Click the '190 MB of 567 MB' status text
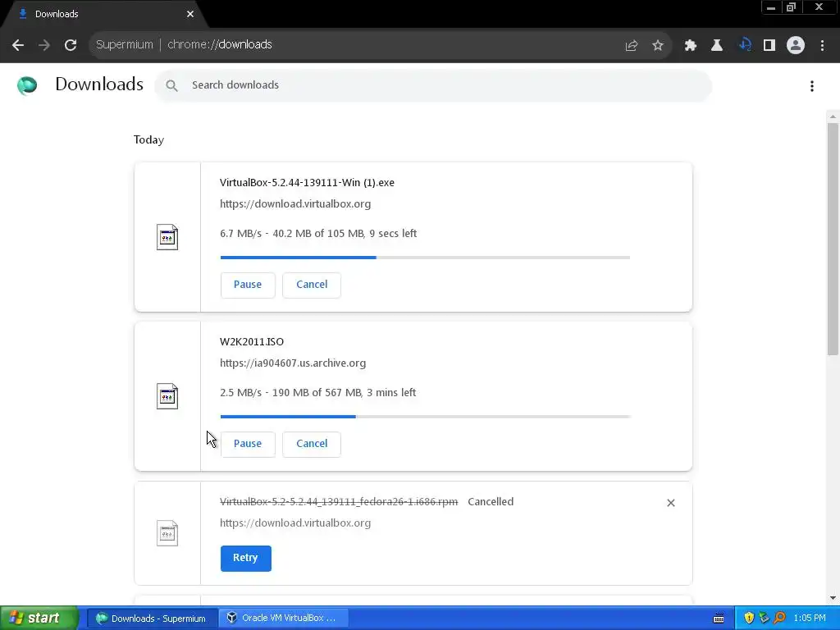 [x=317, y=393]
